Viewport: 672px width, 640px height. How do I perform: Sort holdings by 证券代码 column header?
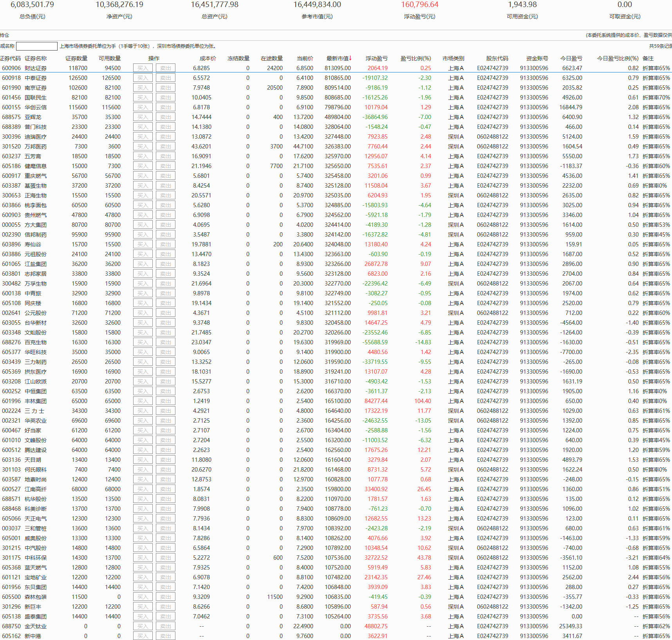[10, 58]
